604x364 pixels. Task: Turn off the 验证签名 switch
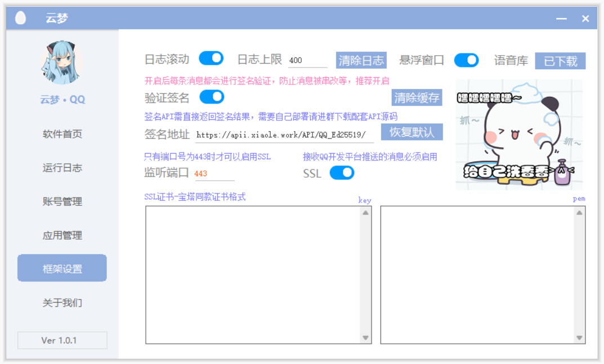point(212,97)
